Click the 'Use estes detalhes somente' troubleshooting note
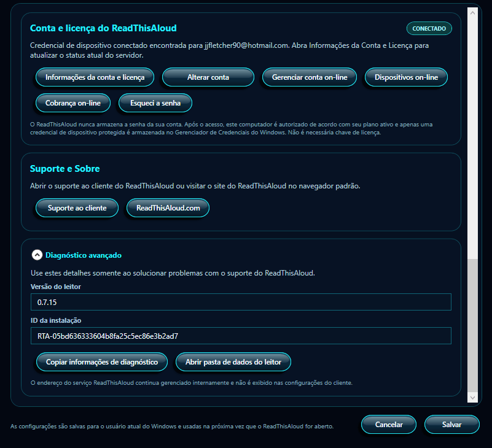This screenshot has width=492, height=448. tap(173, 273)
